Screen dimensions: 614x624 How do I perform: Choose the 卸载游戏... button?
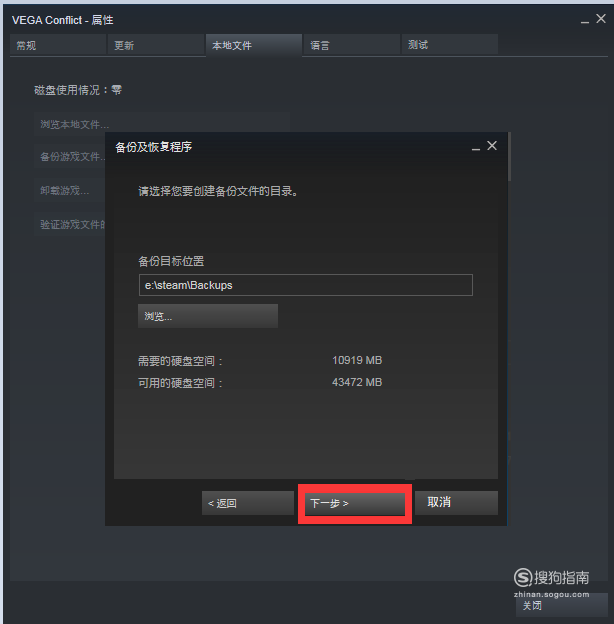(x=70, y=191)
